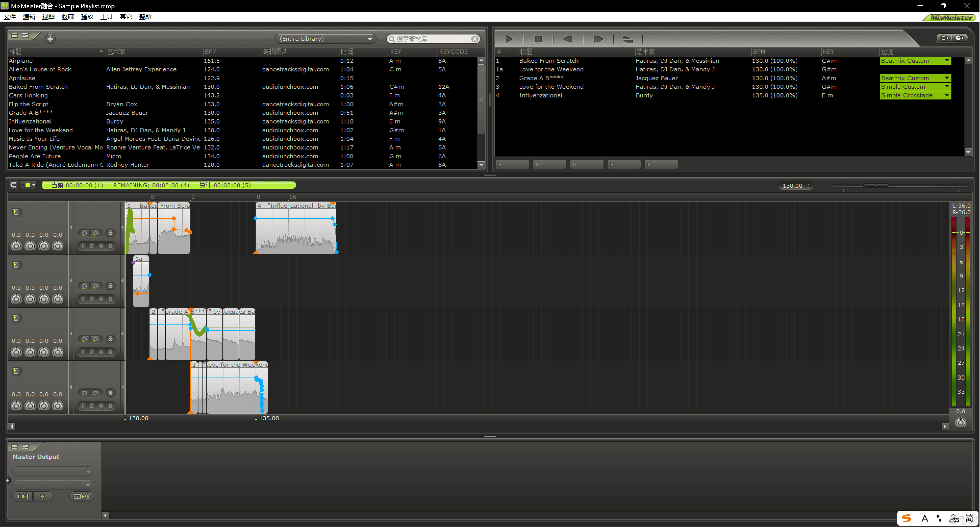Screen dimensions: 980x527
Task: Open the 编辑 menu
Action: click(x=29, y=17)
